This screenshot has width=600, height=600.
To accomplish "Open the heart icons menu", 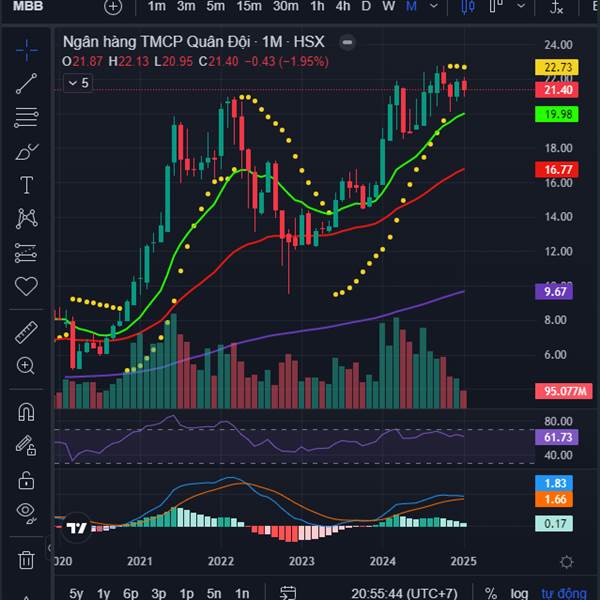I will [x=26, y=286].
